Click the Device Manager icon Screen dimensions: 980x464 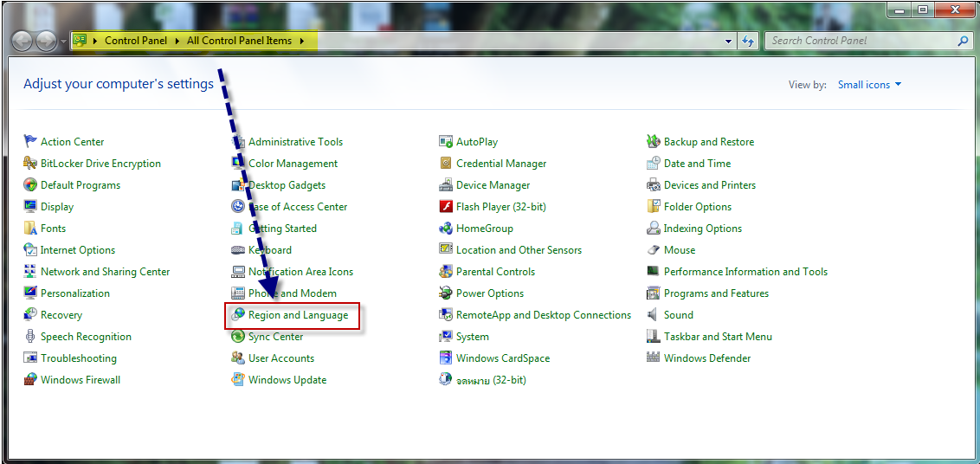point(446,185)
